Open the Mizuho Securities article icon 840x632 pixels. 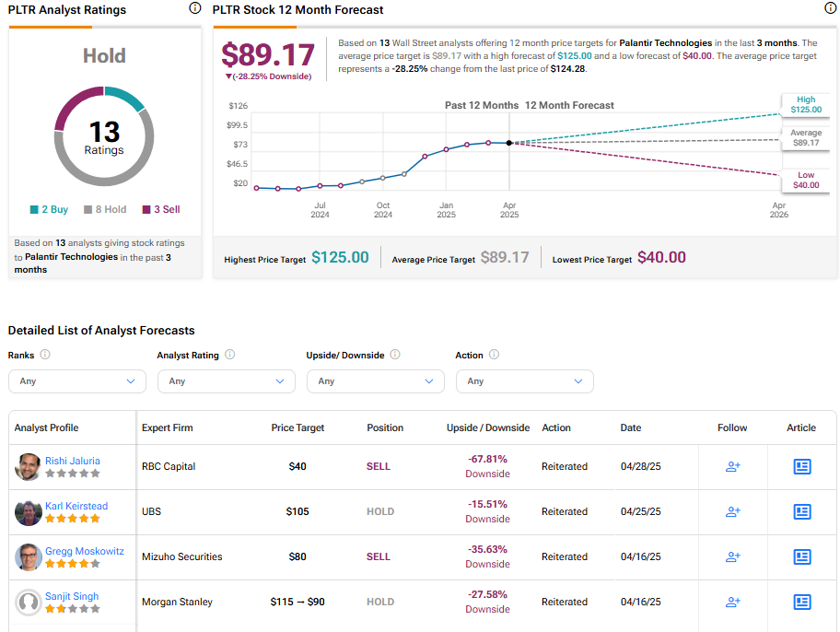pyautogui.click(x=802, y=556)
